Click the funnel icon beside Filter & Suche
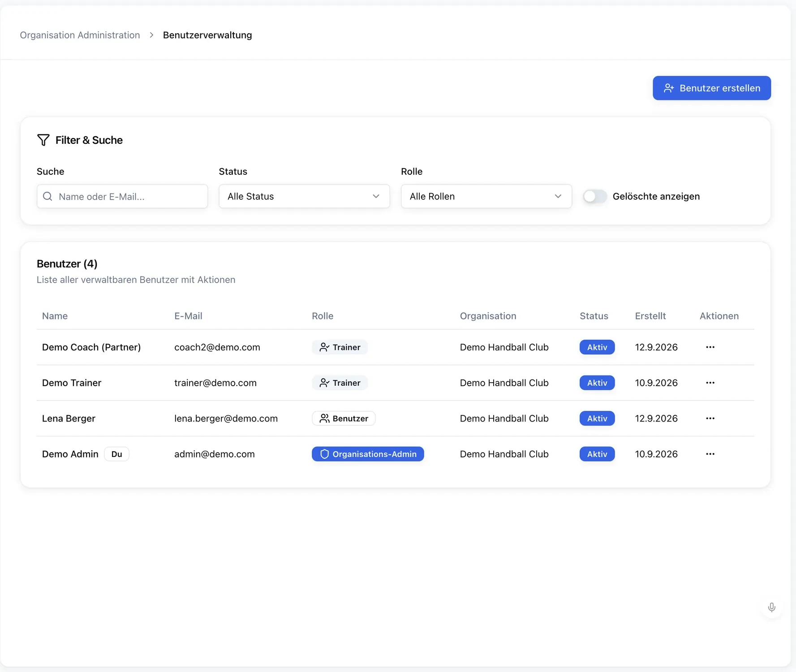 (43, 140)
